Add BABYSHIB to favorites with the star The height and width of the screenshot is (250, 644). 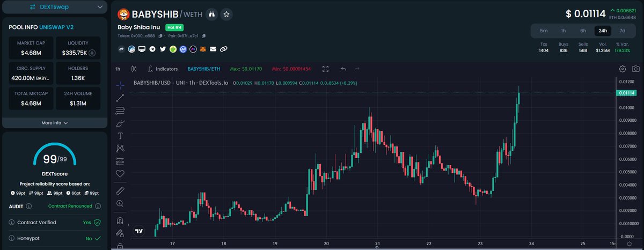227,14
